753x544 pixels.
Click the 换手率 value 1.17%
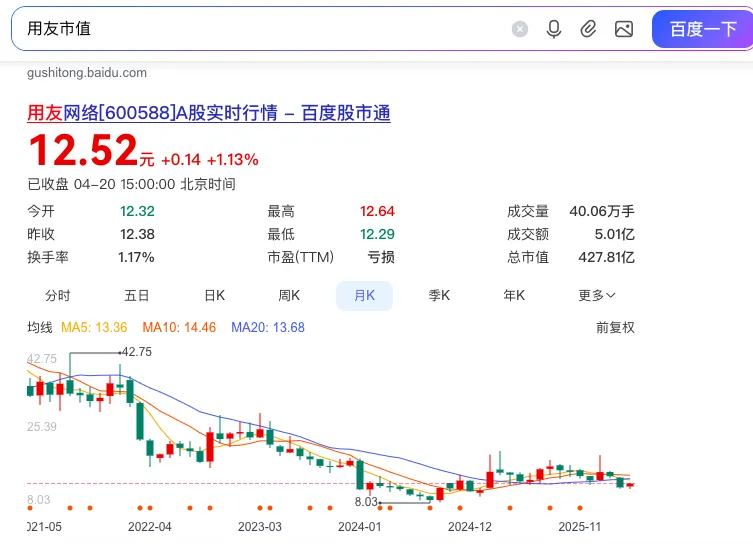pos(136,257)
